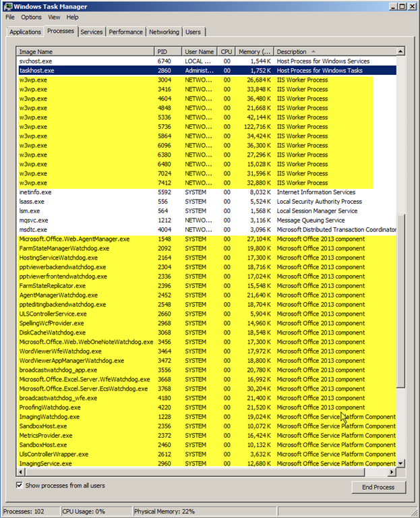Click the vertical scrollbar down arrow
The height and width of the screenshot is (518, 420).
(x=400, y=463)
